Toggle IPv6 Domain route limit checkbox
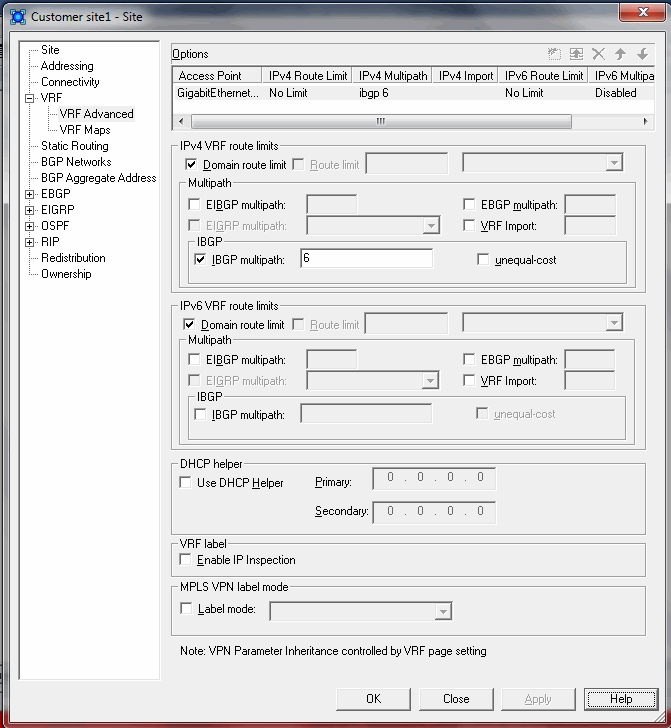Image resolution: width=671 pixels, height=728 pixels. 189,325
